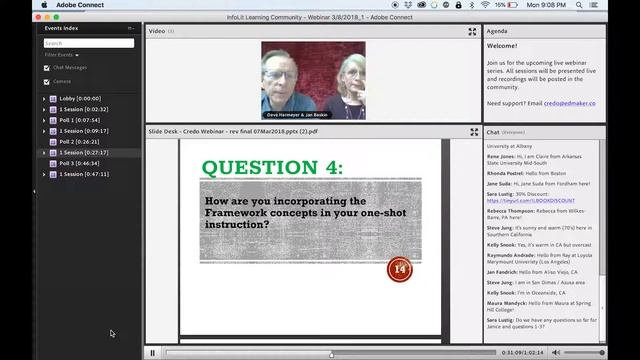Open the tinyurl discount link in chat
Screen dimensions: 640x360
click(531, 201)
